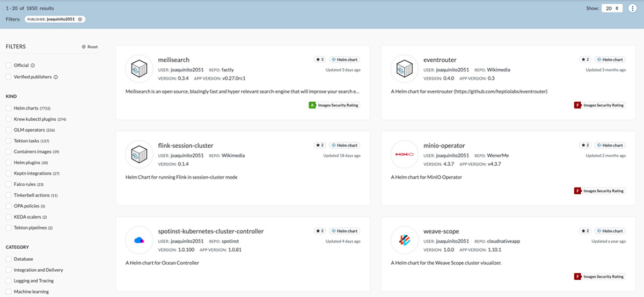Click the Helm chart badge on minio-operator
Image resolution: width=644 pixels, height=297 pixels.
pos(610,146)
